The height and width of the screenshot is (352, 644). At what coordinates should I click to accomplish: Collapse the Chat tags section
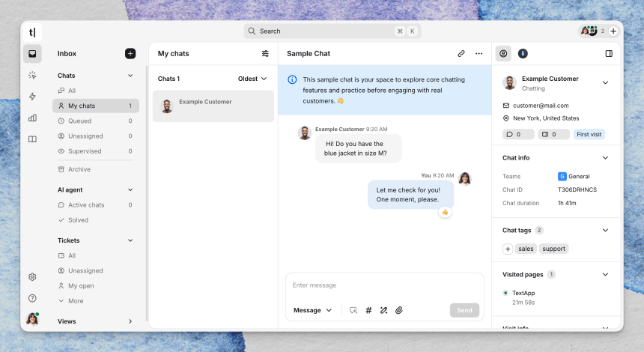[605, 230]
